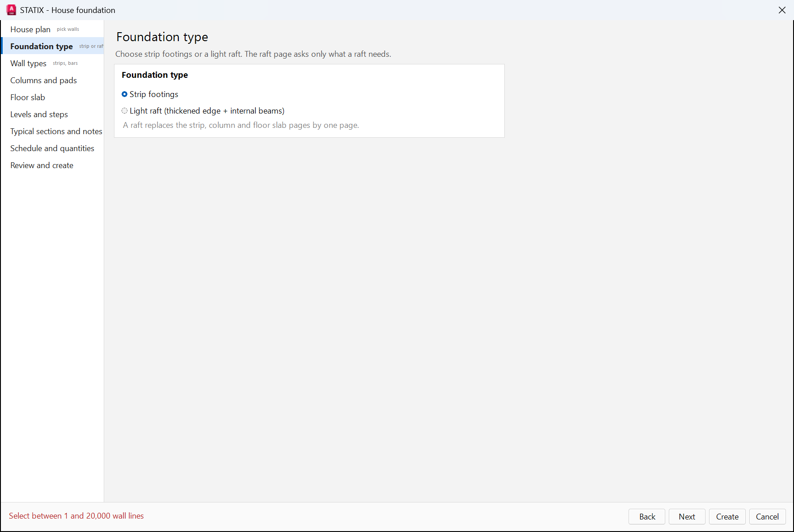
Task: Click the bold Foundation type group heading
Action: 155,75
